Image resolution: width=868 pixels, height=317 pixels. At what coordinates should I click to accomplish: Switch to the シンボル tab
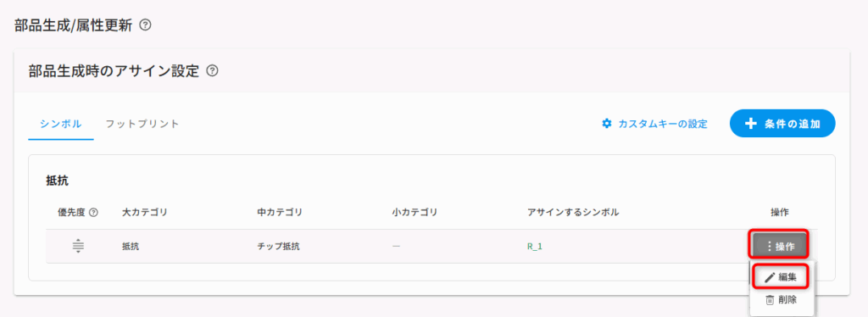pyautogui.click(x=61, y=124)
